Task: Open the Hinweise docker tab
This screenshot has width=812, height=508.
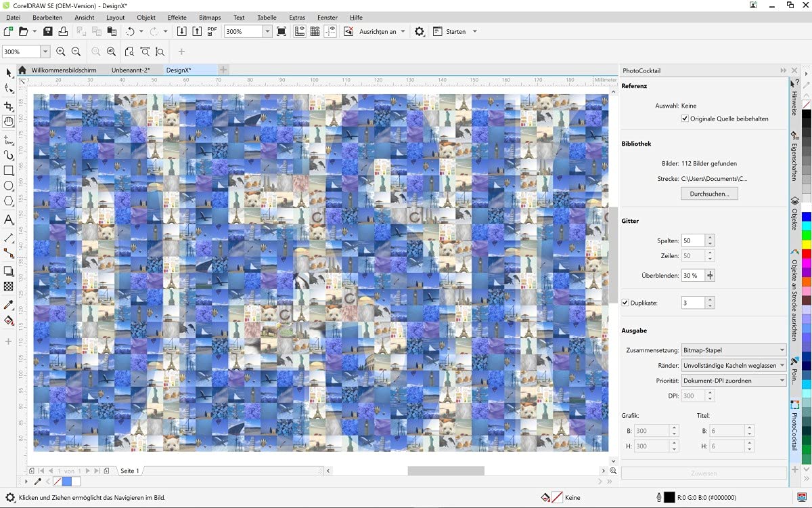Action: click(x=795, y=96)
